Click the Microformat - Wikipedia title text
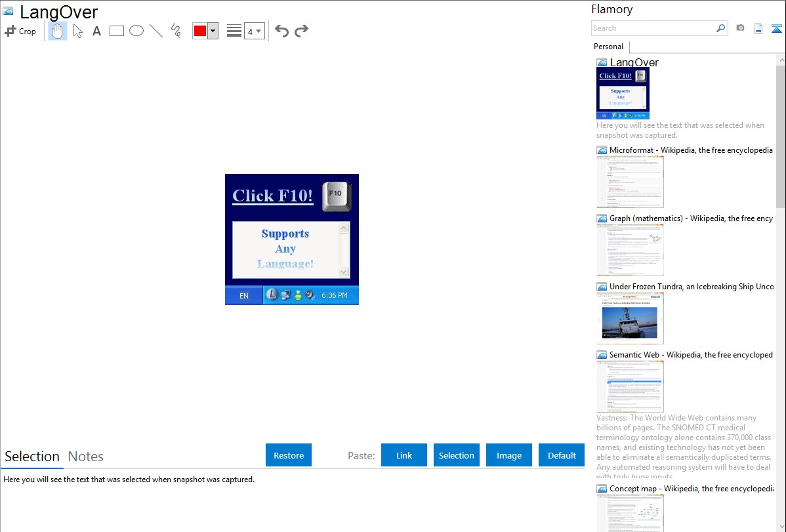The height and width of the screenshot is (532, 786). (691, 150)
